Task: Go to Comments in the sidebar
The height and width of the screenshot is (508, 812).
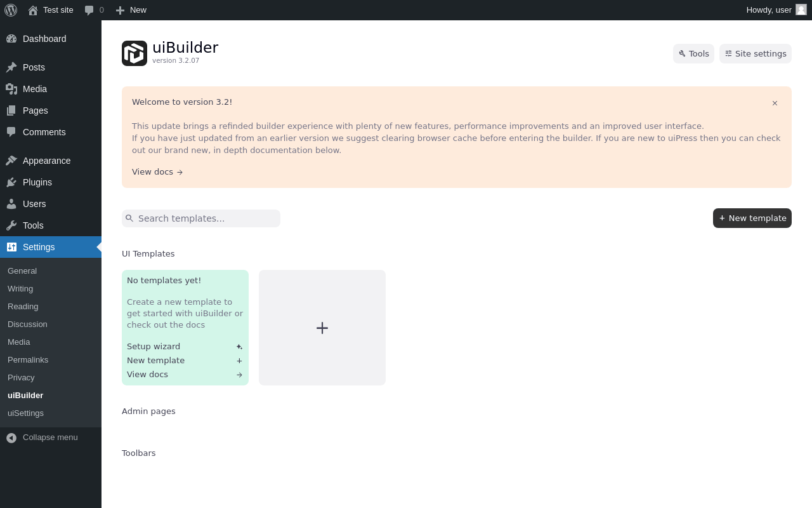Action: [51, 132]
